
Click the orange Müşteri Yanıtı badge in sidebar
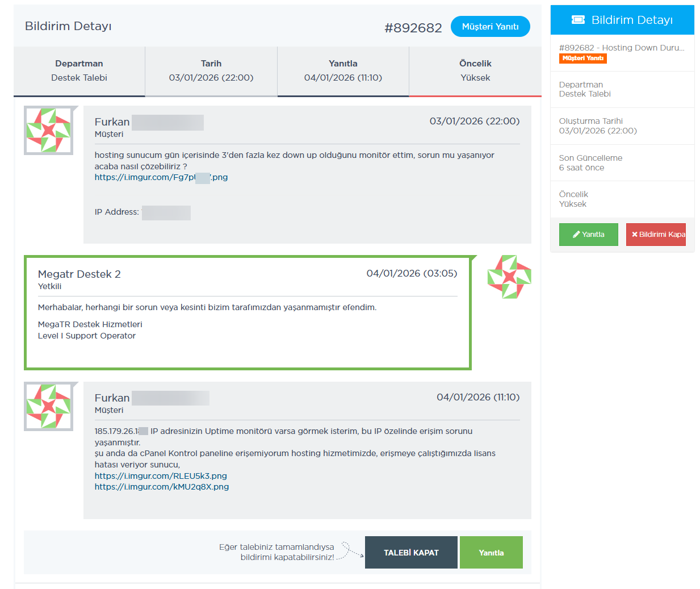pyautogui.click(x=583, y=59)
